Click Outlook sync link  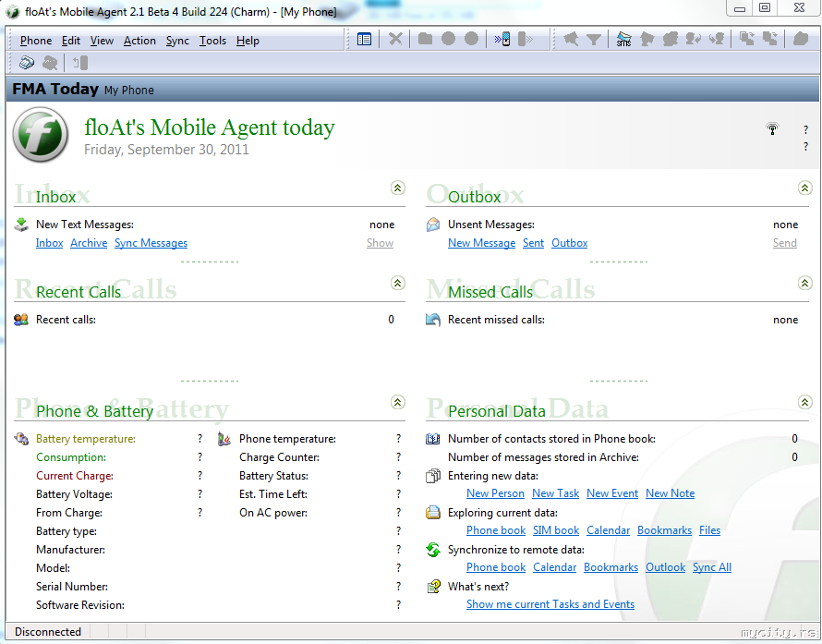tap(665, 567)
